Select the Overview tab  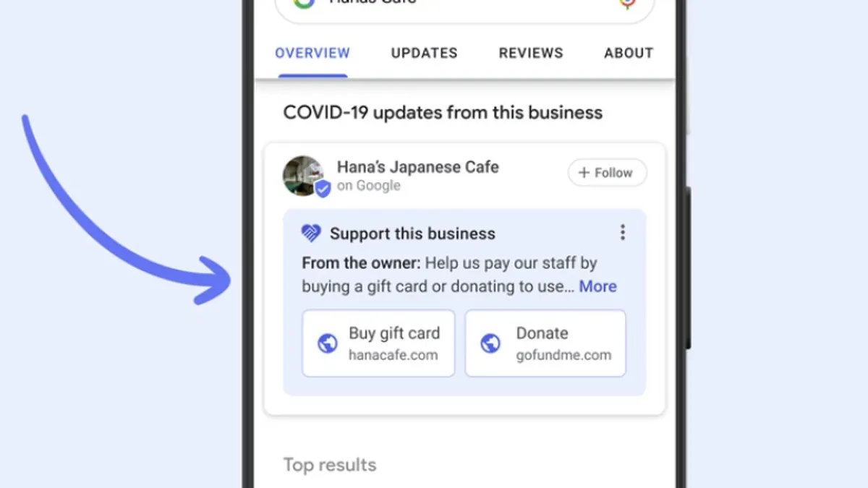click(312, 53)
